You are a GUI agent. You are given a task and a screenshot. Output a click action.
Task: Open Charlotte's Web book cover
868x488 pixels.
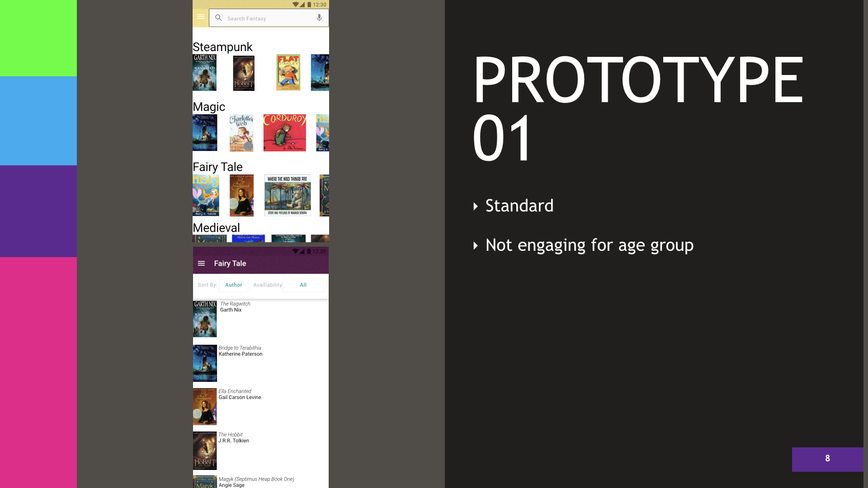pyautogui.click(x=241, y=133)
